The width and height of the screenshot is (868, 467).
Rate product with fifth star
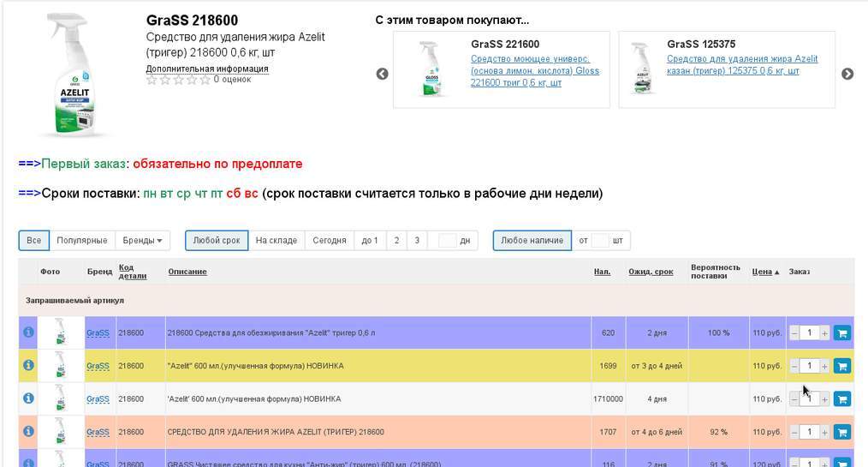coord(205,80)
